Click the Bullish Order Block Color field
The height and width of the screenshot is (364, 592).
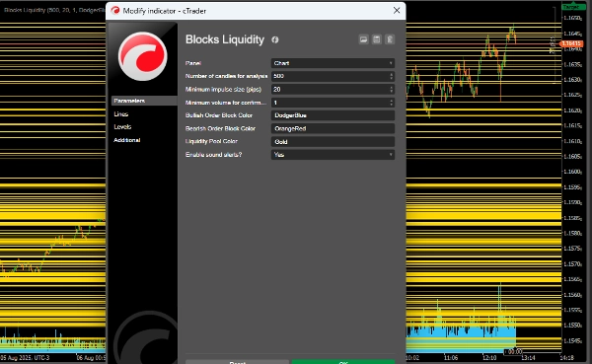333,115
